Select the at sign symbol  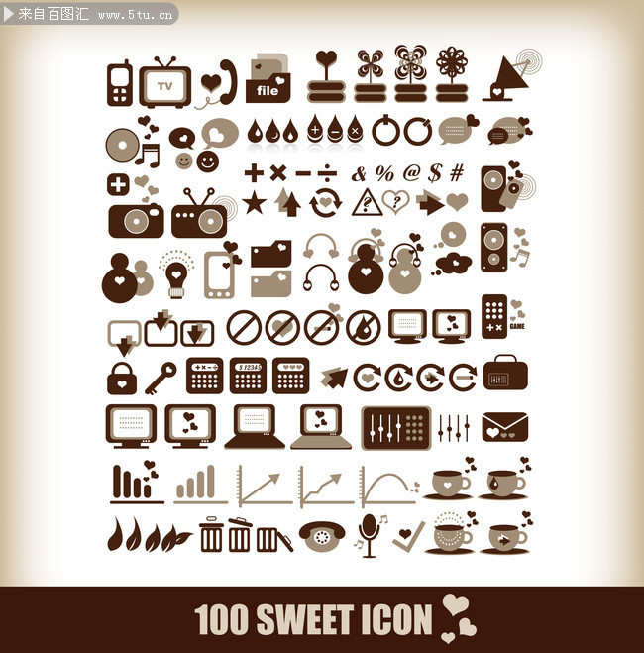[411, 172]
